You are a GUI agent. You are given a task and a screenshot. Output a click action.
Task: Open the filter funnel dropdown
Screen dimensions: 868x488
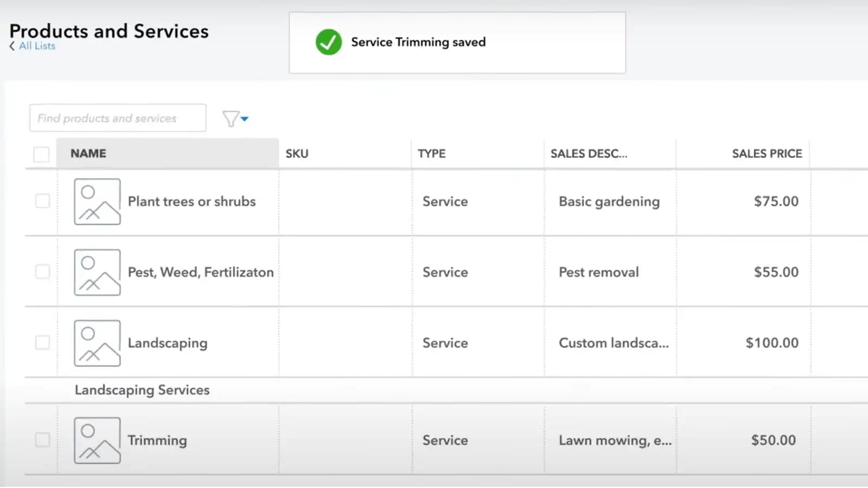tap(235, 118)
